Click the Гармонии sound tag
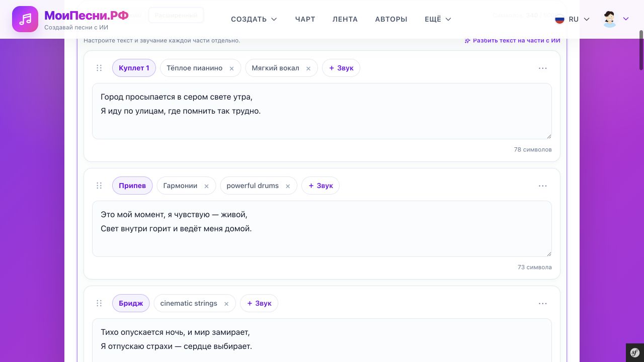644x362 pixels. [180, 186]
